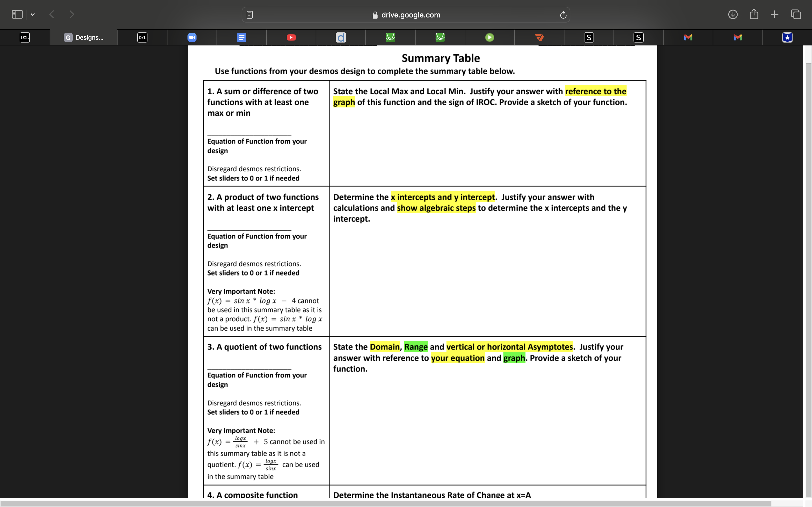The width and height of the screenshot is (812, 507).
Task: Click the YouTube icon in the toolbar
Action: point(291,37)
